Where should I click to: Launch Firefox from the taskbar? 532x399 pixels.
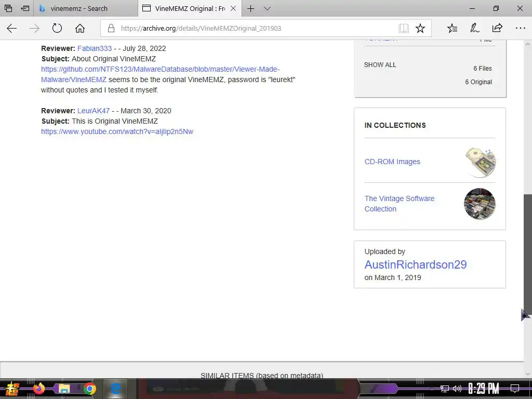[x=38, y=389]
